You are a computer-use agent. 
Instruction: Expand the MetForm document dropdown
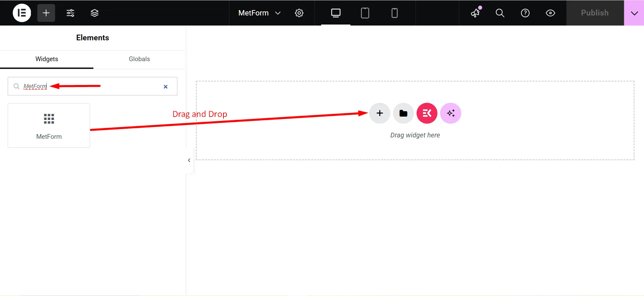click(x=259, y=13)
